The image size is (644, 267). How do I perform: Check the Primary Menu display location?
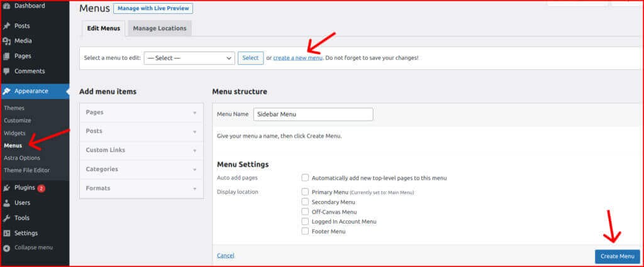point(305,192)
